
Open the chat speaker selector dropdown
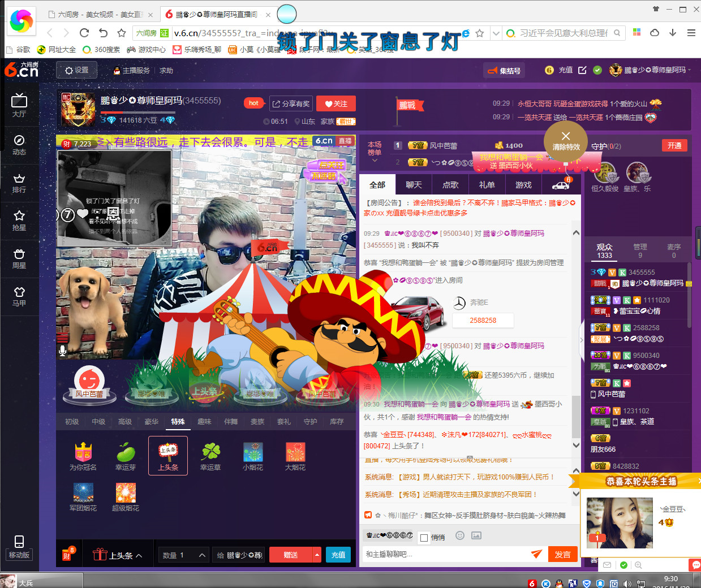(x=389, y=535)
